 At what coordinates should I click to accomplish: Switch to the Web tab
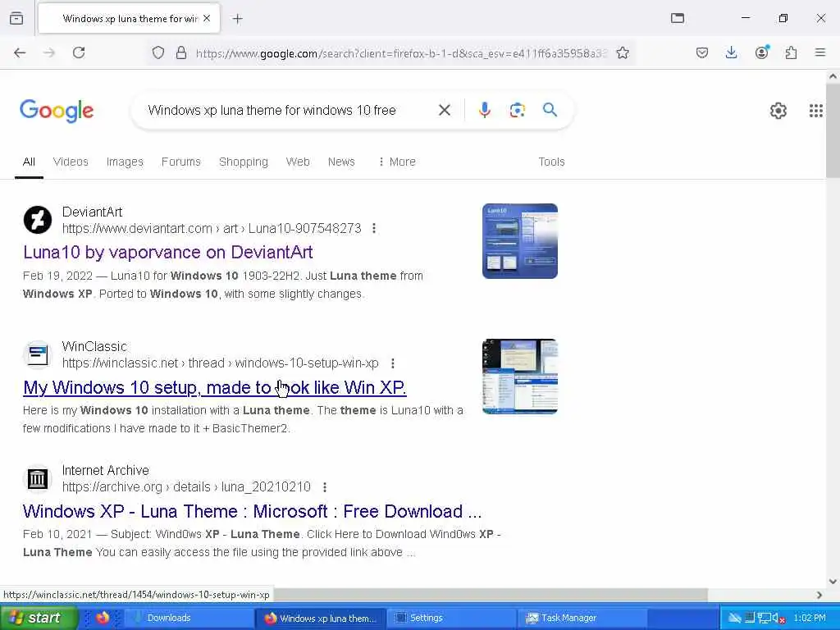(298, 162)
